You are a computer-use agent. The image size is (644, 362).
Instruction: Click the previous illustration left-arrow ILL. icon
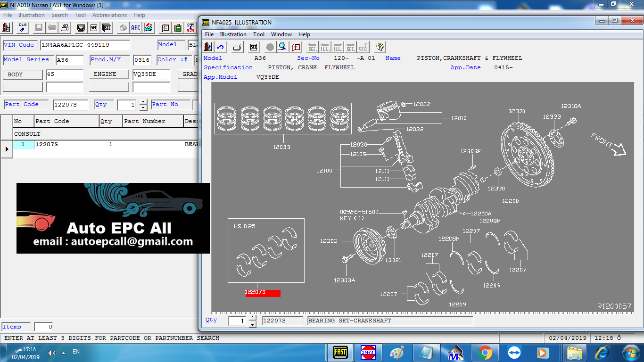325,47
